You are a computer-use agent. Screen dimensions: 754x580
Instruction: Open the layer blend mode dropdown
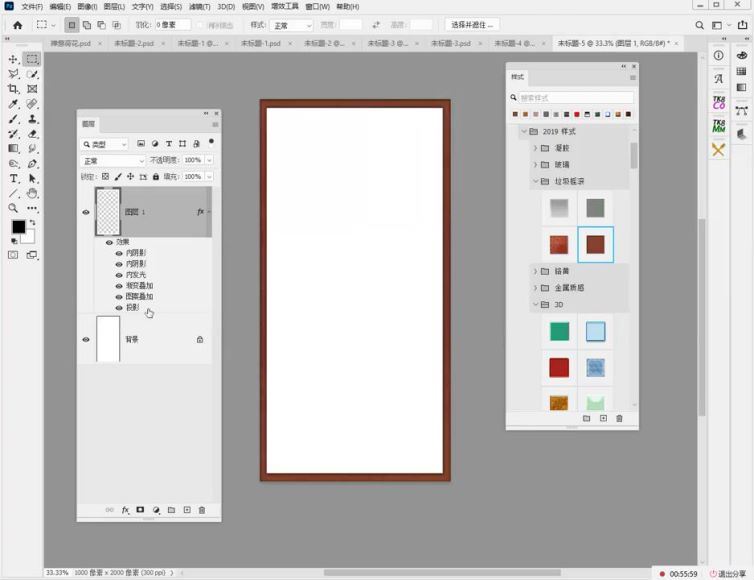tap(113, 161)
